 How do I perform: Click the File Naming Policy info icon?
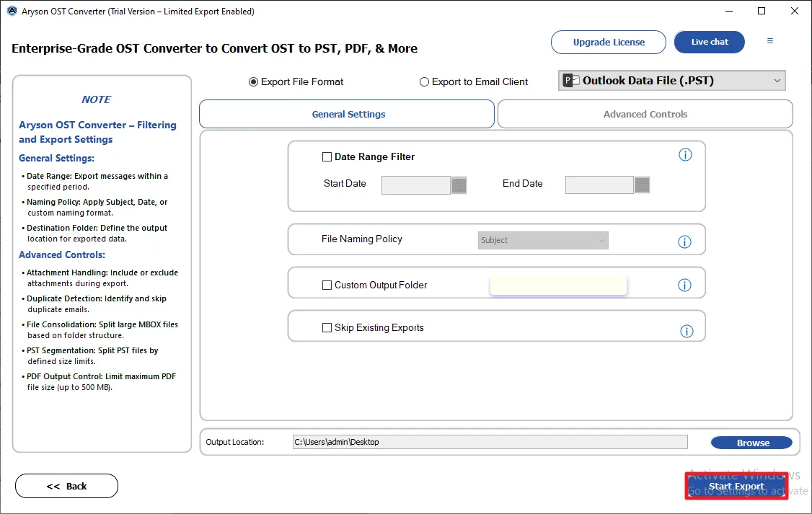click(x=684, y=242)
